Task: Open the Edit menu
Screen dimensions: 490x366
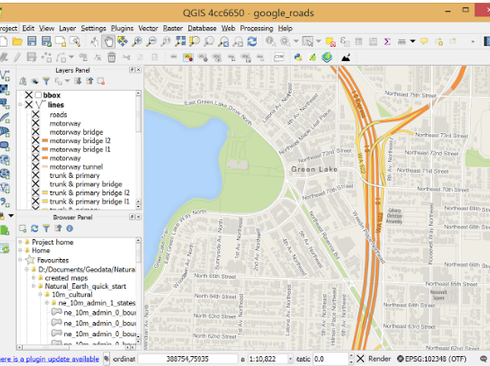Action: point(28,28)
